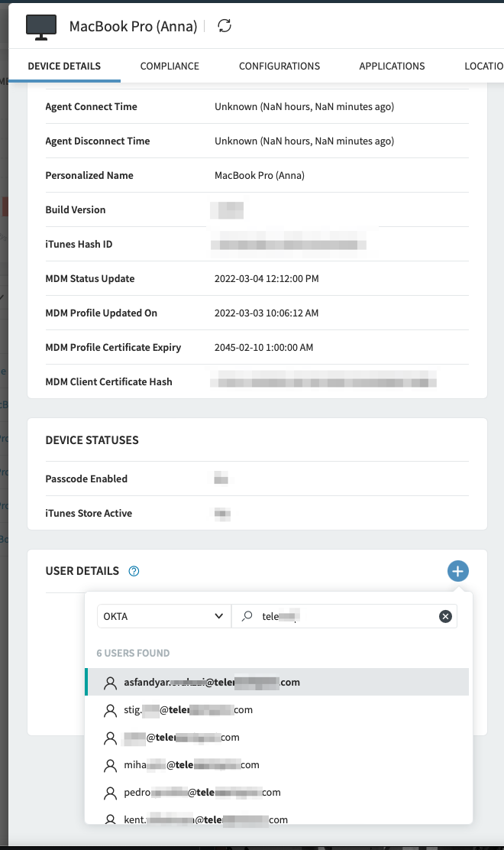Select the asfandyar user result
504x850 pixels.
coord(212,683)
